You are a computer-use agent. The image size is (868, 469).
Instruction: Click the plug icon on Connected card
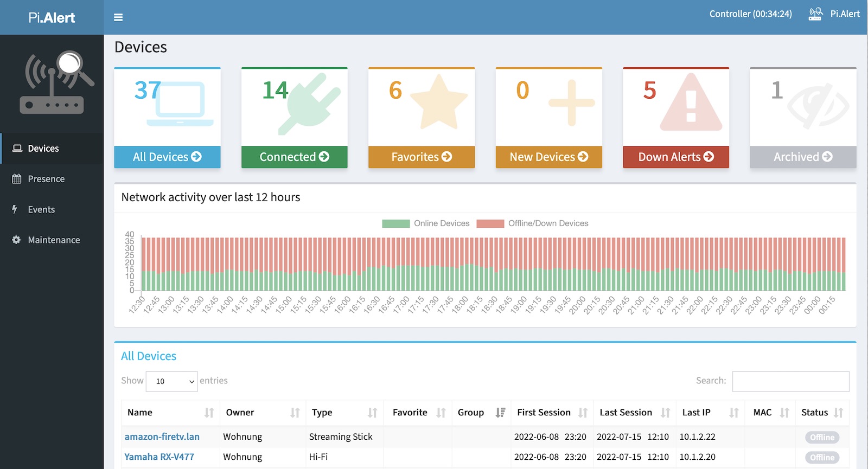310,104
